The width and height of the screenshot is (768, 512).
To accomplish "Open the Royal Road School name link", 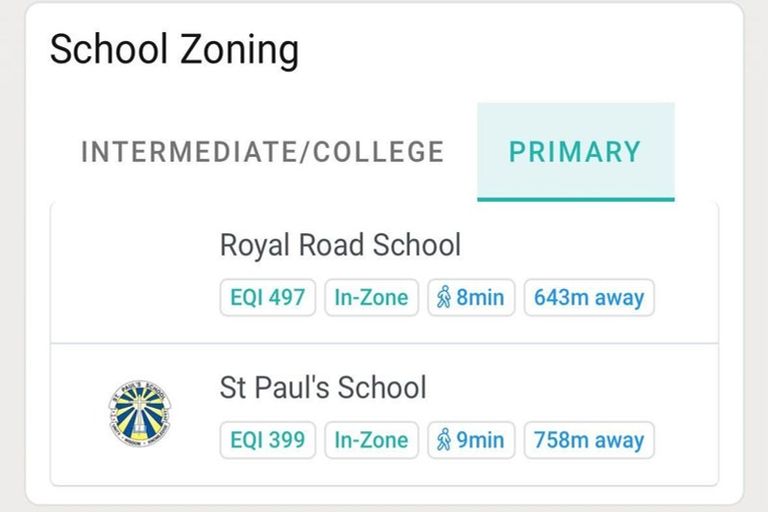I will point(340,245).
